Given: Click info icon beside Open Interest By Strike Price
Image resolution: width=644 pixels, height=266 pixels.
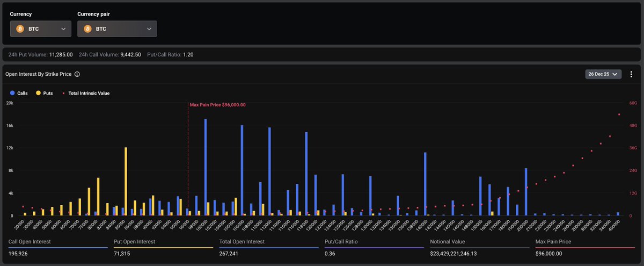Looking at the screenshot, I should click(x=77, y=74).
